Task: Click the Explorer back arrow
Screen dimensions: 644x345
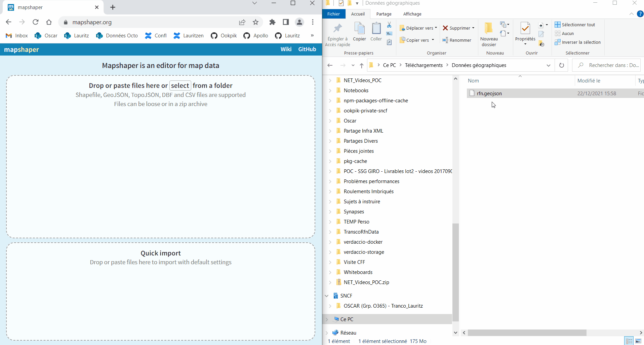Action: pos(330,65)
